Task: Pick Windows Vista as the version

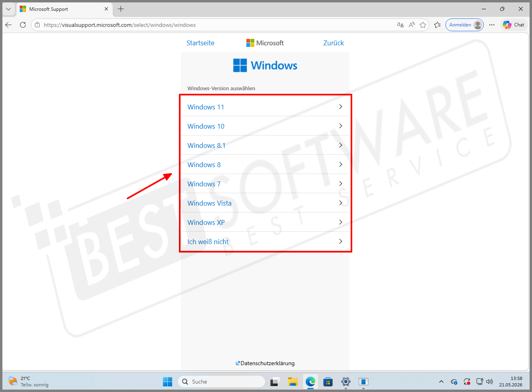Action: (x=265, y=203)
